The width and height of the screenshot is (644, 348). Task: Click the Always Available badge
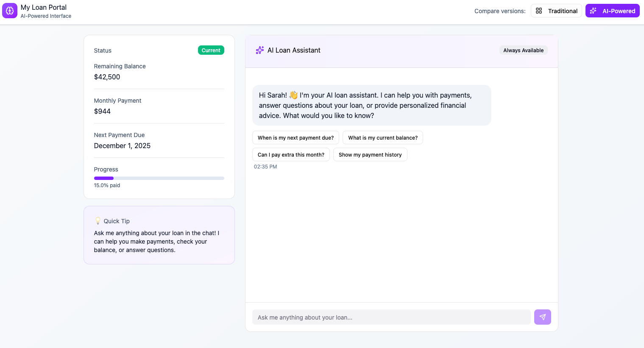point(523,50)
